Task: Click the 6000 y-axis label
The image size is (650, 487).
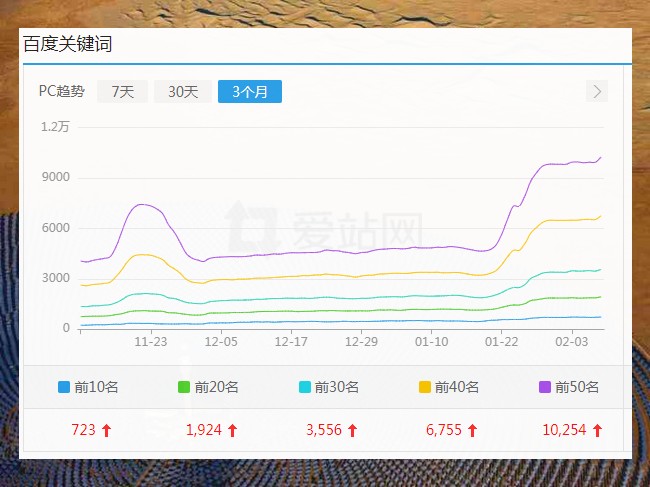Action: point(56,228)
